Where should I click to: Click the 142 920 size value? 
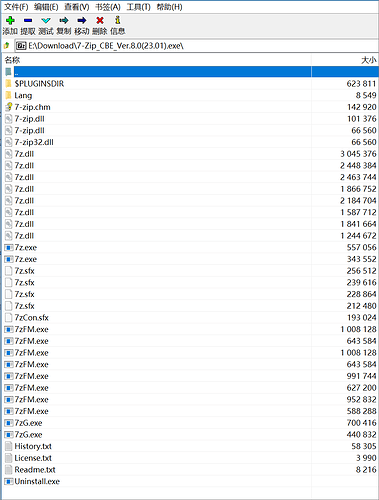tap(361, 107)
